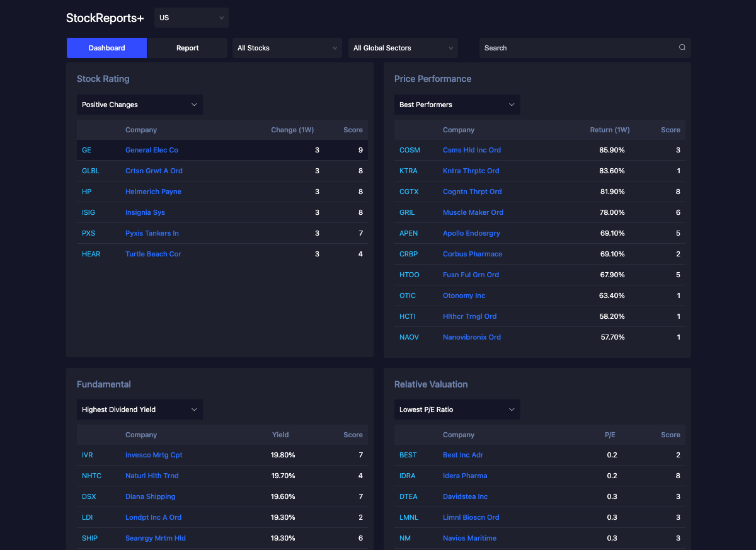Expand the Best Performers dropdown
This screenshot has width=756, height=550.
[x=457, y=105]
